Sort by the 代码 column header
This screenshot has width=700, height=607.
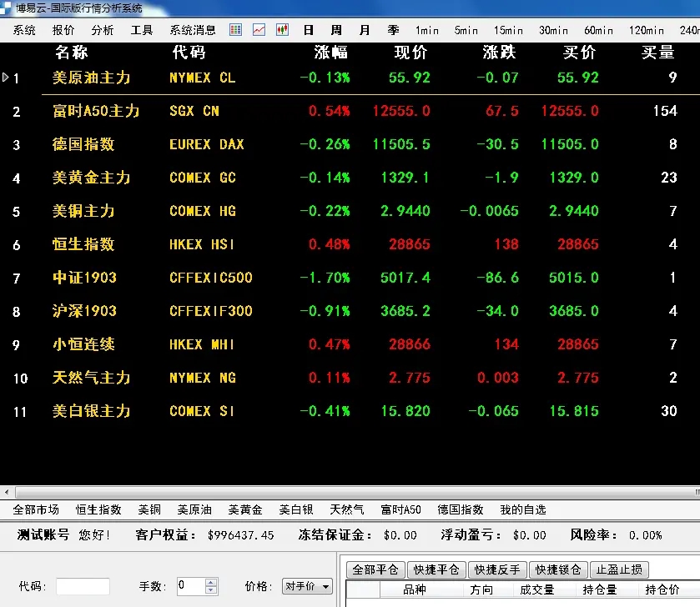pyautogui.click(x=189, y=53)
